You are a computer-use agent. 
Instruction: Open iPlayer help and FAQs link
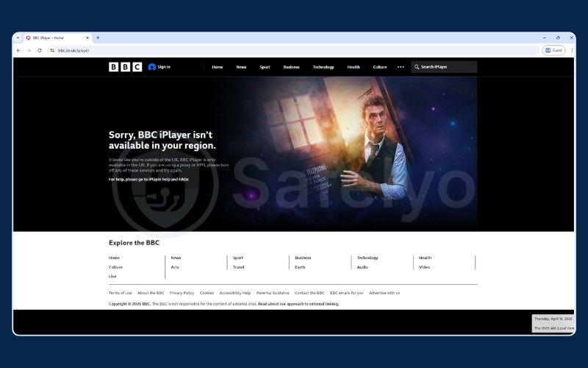[x=168, y=180]
